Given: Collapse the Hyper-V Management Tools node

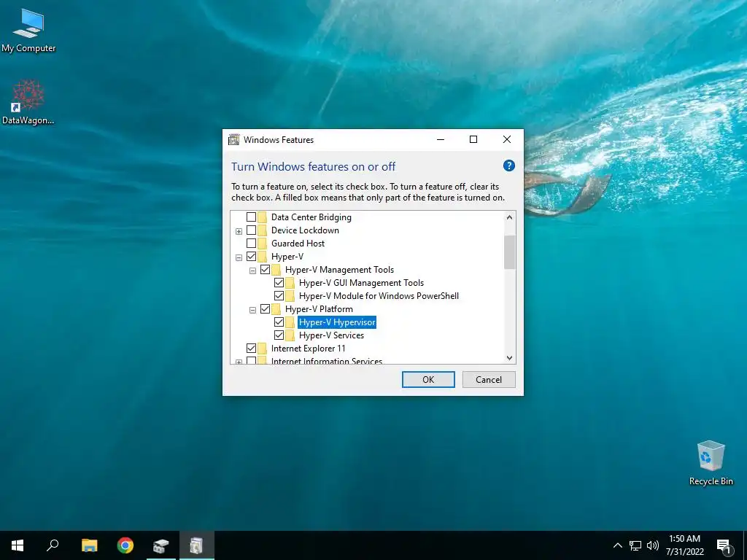Looking at the screenshot, I should coord(252,271).
